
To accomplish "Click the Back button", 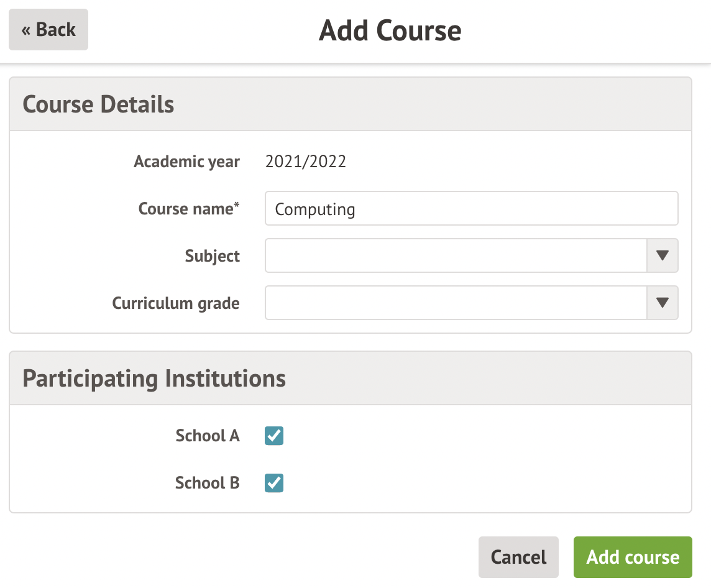I will 48,30.
